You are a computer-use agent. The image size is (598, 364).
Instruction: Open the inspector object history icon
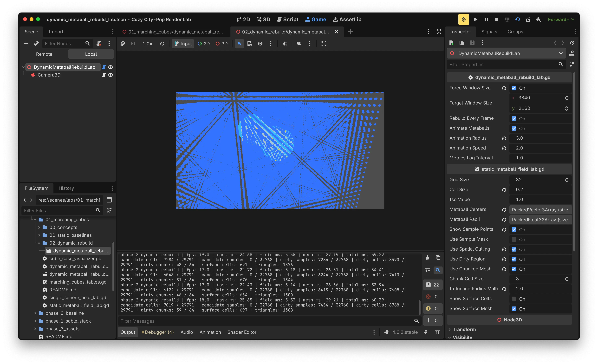[x=572, y=43]
